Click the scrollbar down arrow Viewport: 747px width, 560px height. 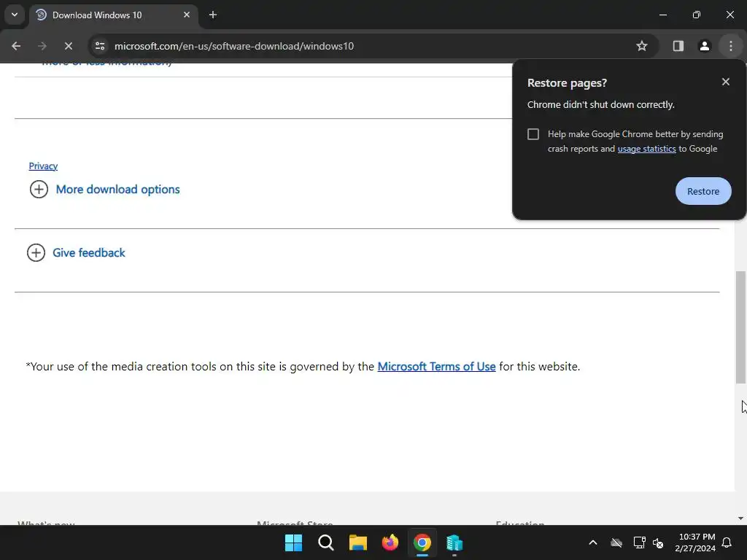coord(740,518)
